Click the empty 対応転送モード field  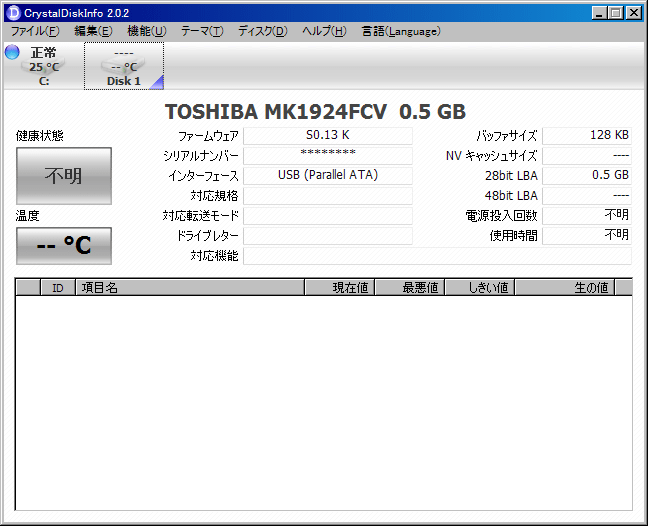pyautogui.click(x=328, y=216)
